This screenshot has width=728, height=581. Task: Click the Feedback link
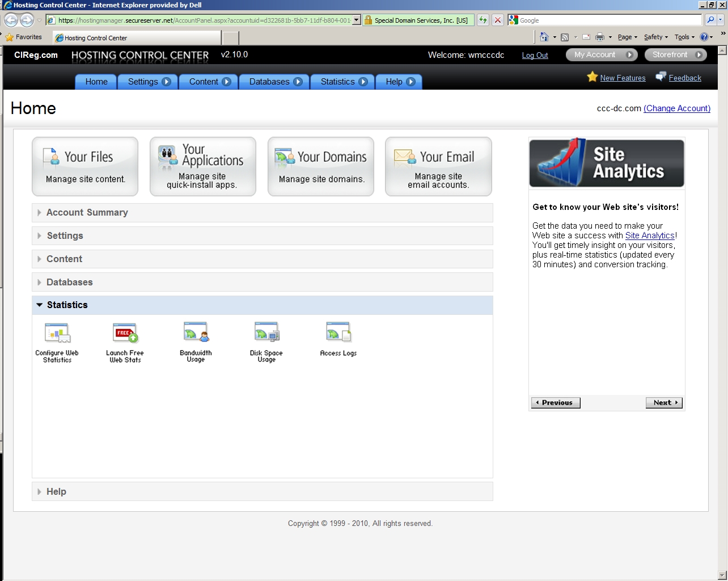(685, 78)
